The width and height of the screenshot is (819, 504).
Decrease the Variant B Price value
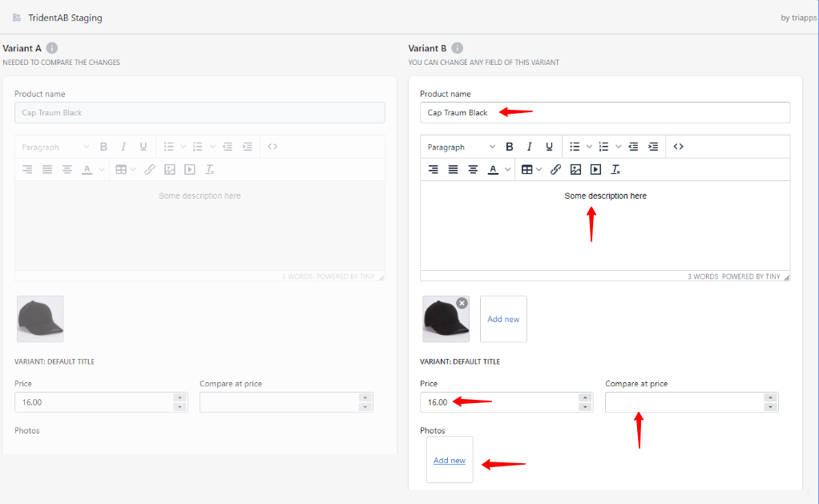point(585,407)
